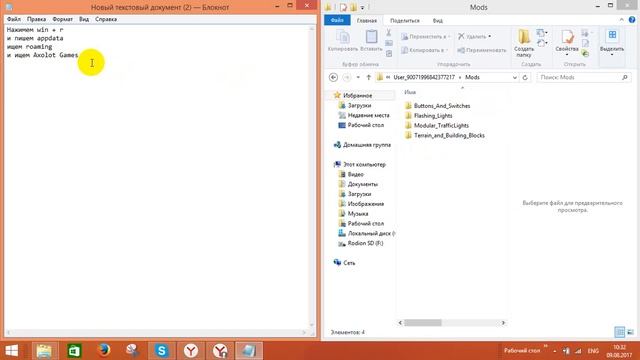This screenshot has width=640, height=360.
Task: Click the scissors cut icon
Action: [x=389, y=33]
